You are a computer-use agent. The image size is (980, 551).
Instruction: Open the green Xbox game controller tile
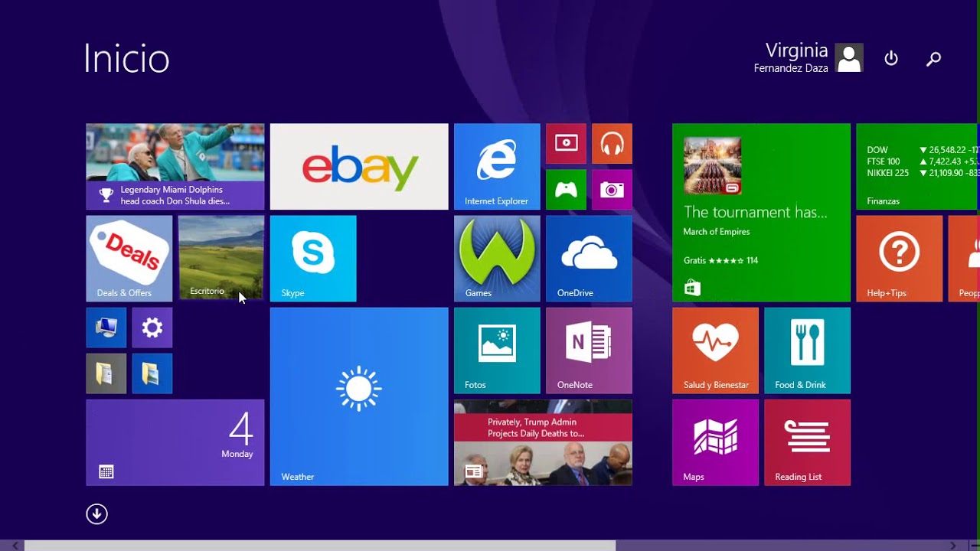pos(566,190)
